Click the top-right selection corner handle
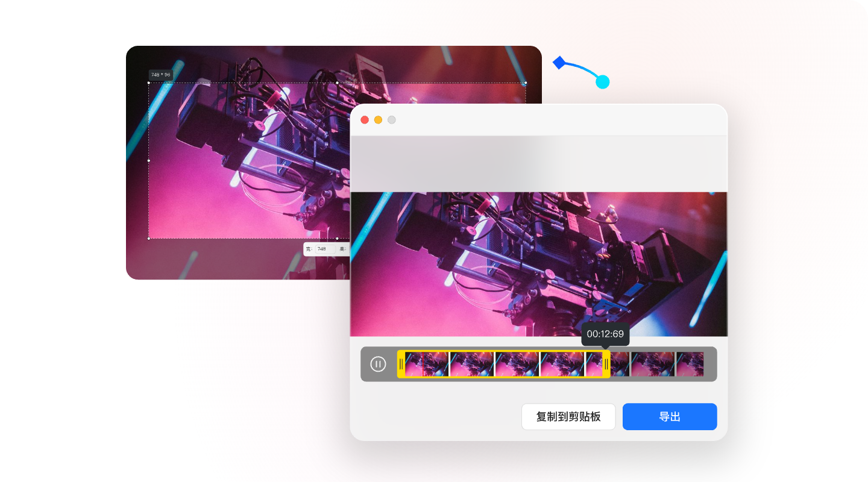This screenshot has width=868, height=482. [x=525, y=83]
